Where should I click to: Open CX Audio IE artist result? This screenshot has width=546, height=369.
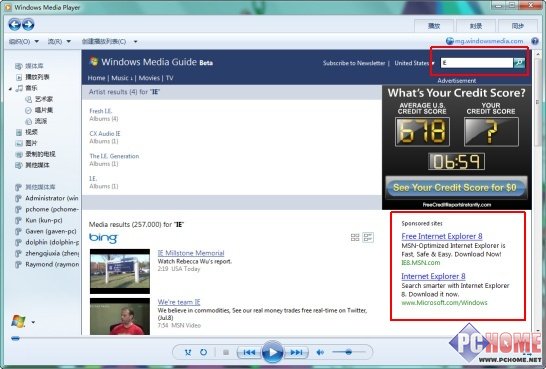(x=105, y=134)
